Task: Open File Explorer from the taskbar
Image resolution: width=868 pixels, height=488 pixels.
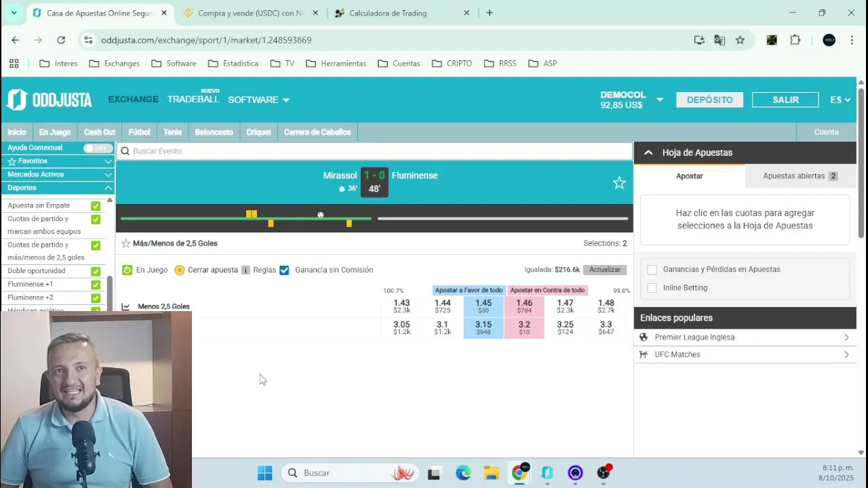Action: [491, 473]
